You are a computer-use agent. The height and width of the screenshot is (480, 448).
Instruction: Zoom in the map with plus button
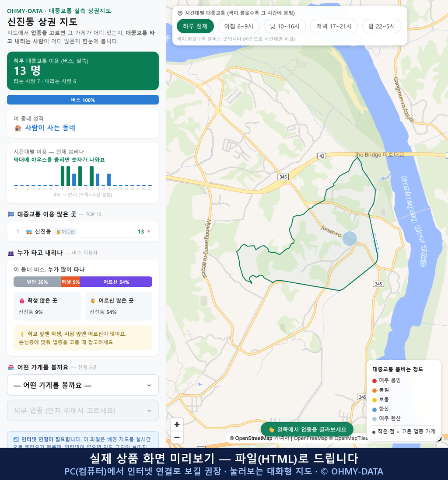pos(177,424)
